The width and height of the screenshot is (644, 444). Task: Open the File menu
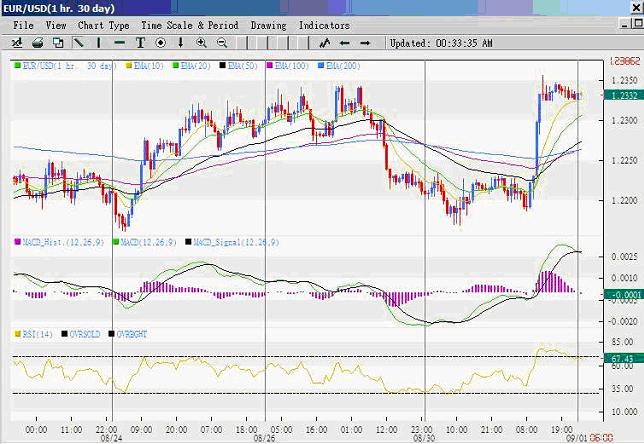(23, 25)
